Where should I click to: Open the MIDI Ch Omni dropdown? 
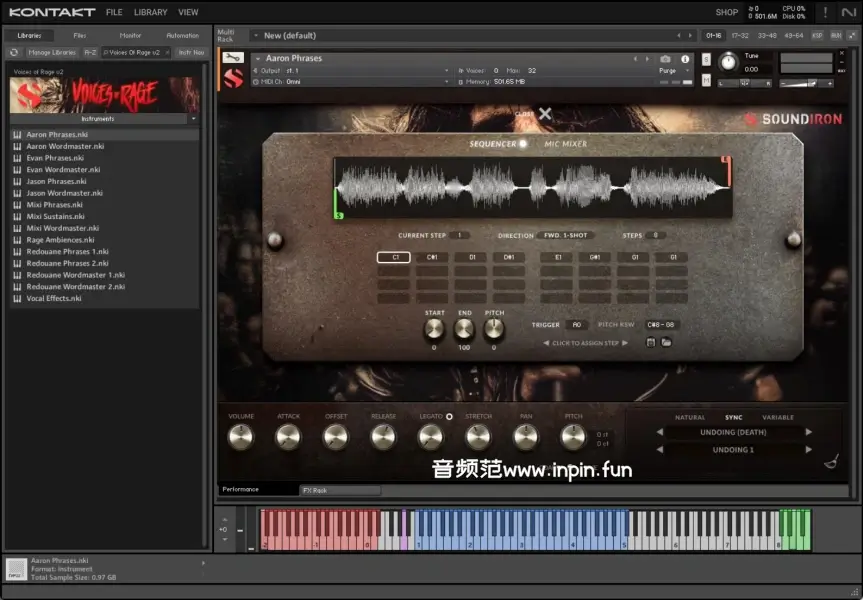366,82
